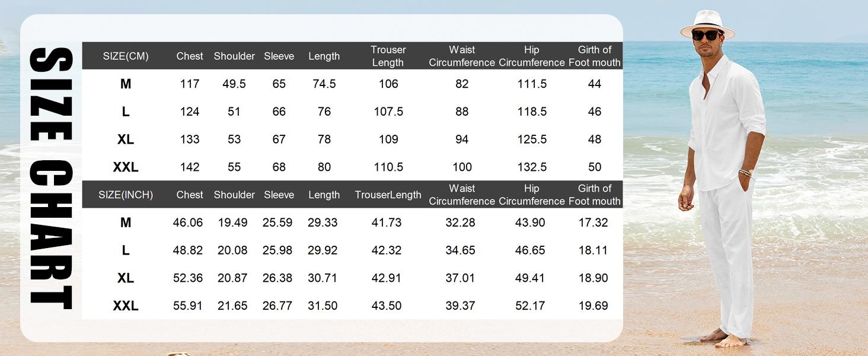Click the sleeve value 67

[x=279, y=139]
